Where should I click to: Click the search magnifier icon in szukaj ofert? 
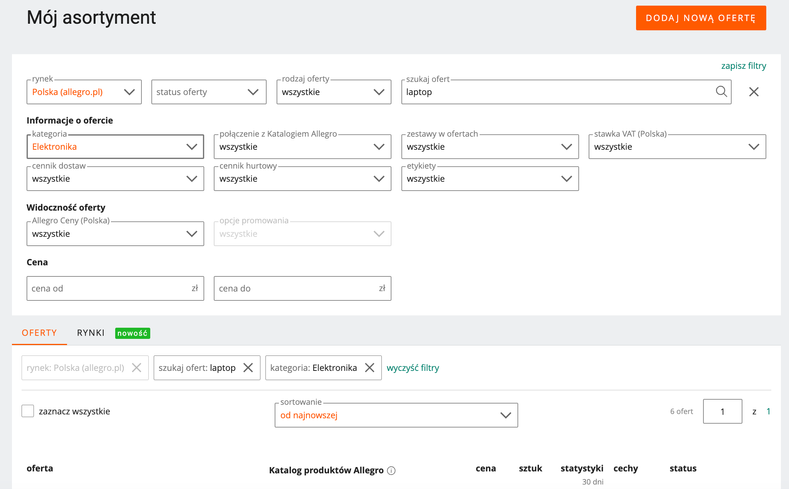[721, 92]
